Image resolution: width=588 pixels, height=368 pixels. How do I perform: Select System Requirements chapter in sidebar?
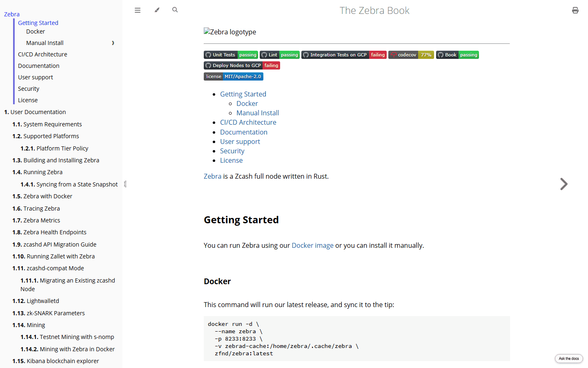pos(47,124)
